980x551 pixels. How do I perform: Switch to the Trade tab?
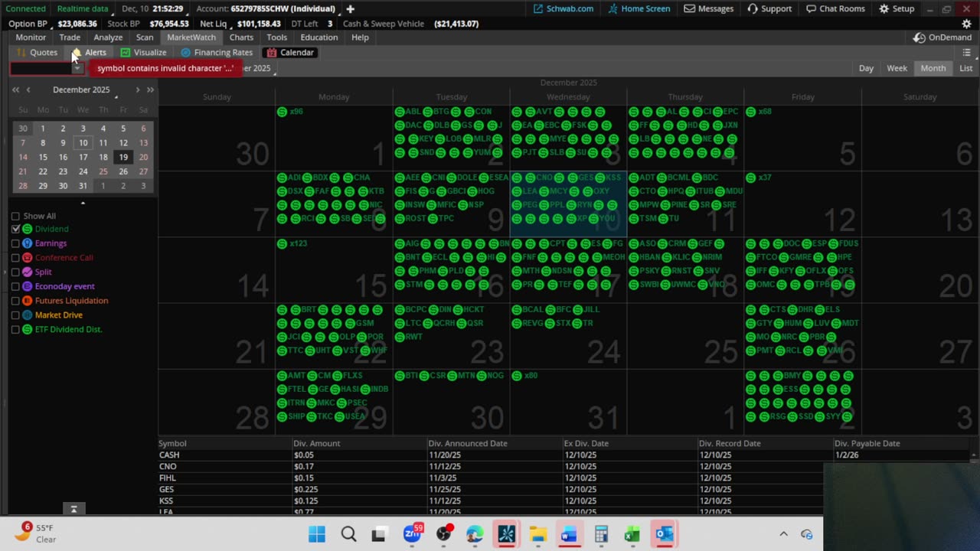pyautogui.click(x=70, y=37)
